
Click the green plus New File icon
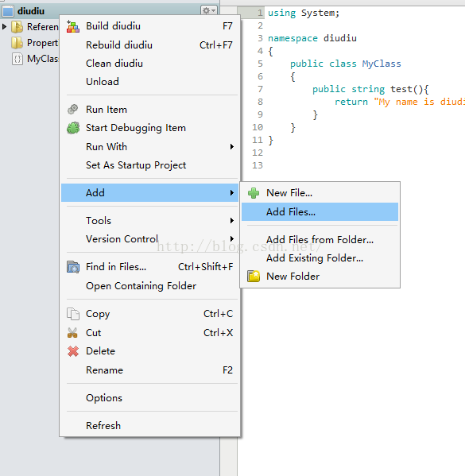coord(254,193)
